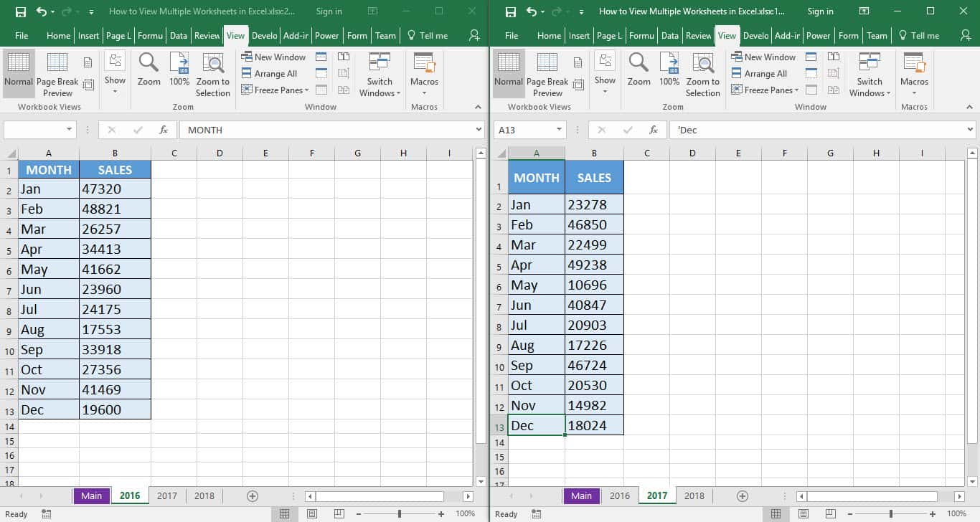Viewport: 980px width, 522px height.
Task: Click zoom slider in left status bar
Action: point(400,514)
